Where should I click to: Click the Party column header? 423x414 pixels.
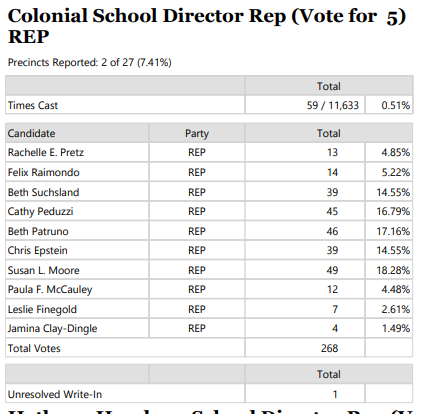(x=197, y=133)
